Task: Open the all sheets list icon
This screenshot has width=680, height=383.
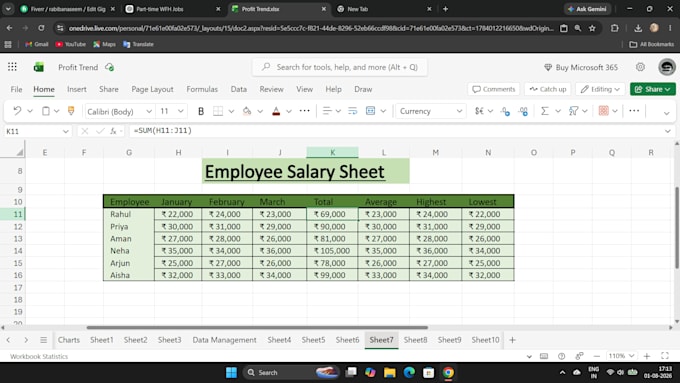Action: click(x=43, y=340)
